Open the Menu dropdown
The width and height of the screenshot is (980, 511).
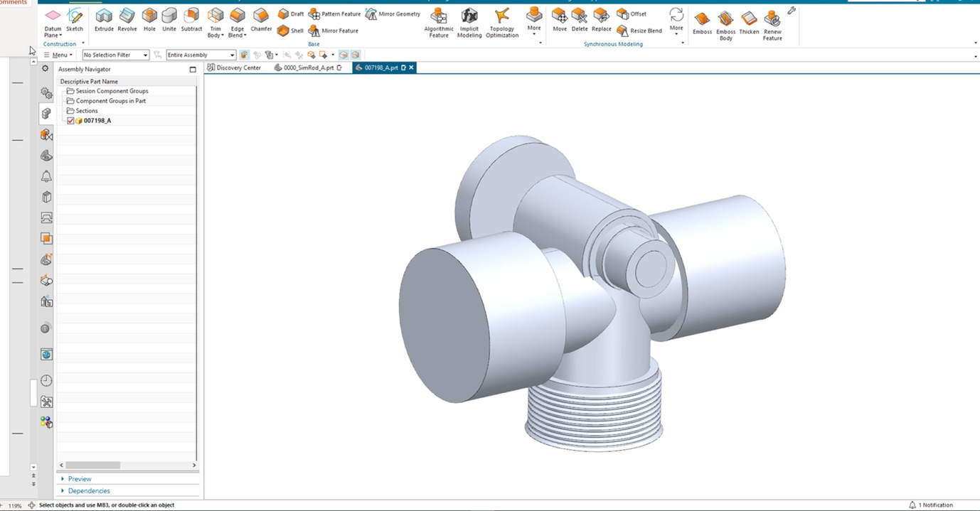(x=58, y=55)
